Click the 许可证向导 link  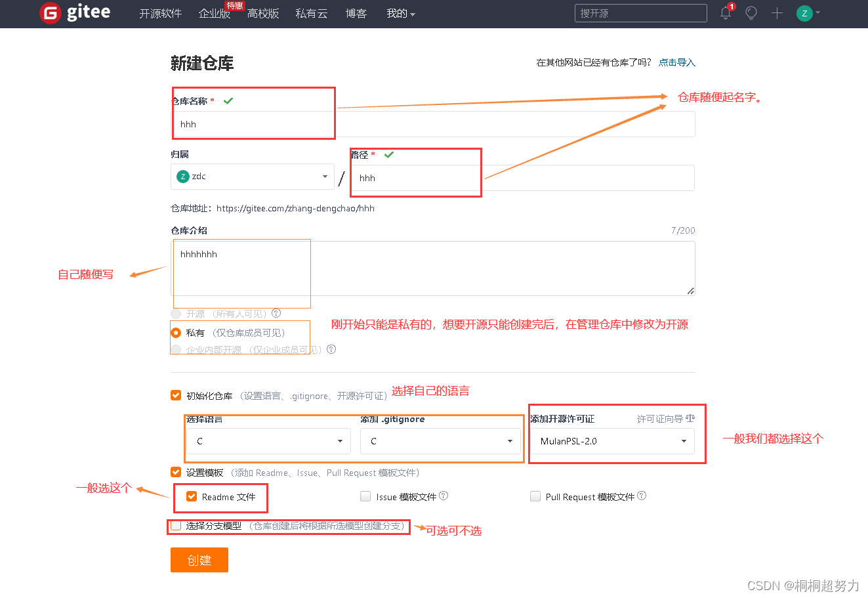coord(660,419)
